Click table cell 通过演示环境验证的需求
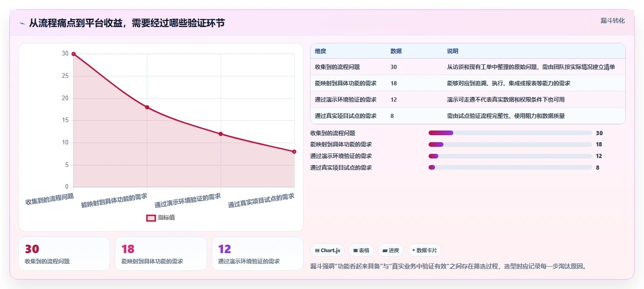This screenshot has height=289, width=644. coord(346,100)
